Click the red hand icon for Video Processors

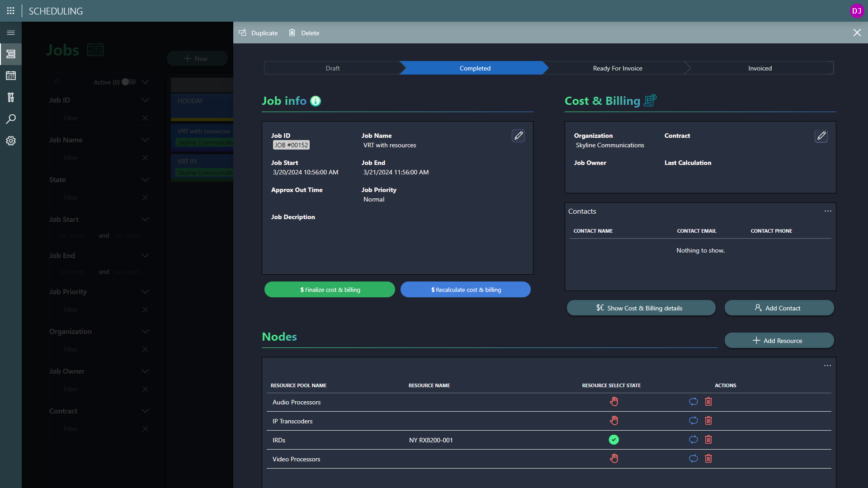[x=613, y=459]
